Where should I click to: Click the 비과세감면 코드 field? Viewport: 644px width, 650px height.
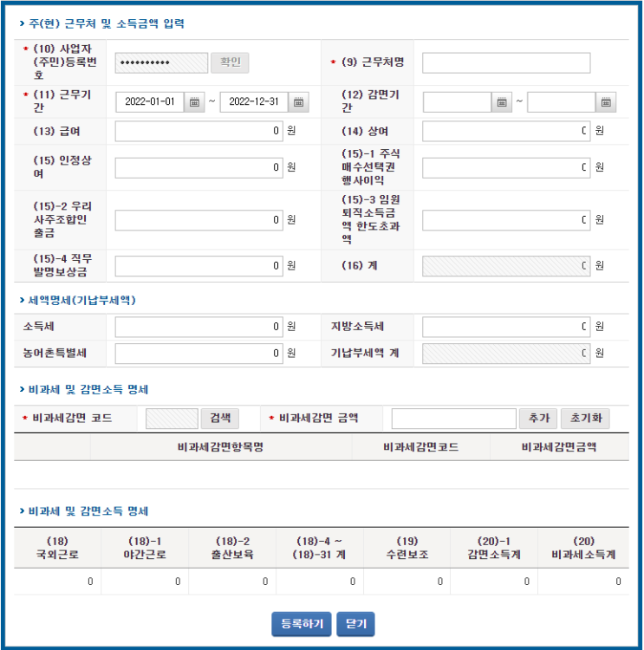tap(172, 419)
